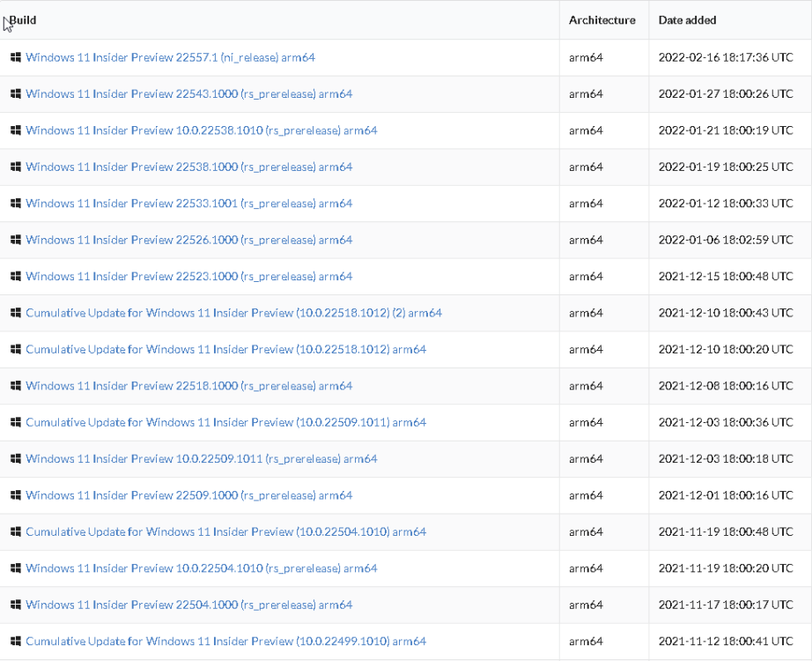Select date 2021-11-19 18:00:48 UTC
Screen dimensions: 812x661
(x=726, y=532)
